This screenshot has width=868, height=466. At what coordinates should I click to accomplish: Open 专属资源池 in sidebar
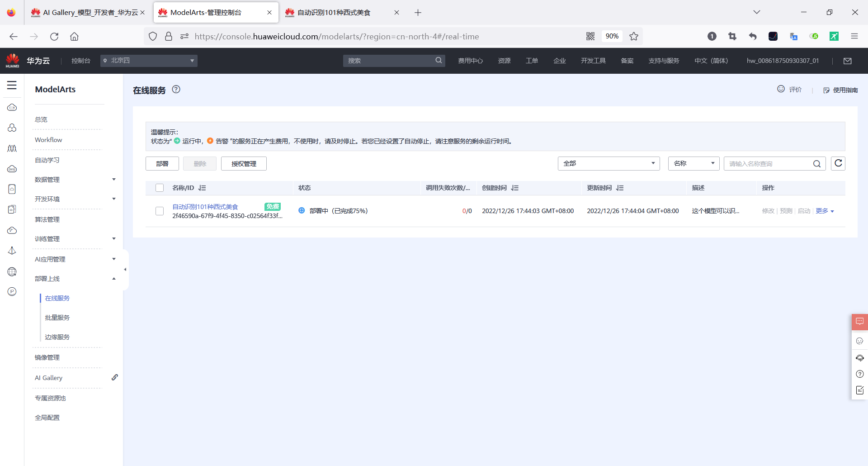pos(50,398)
